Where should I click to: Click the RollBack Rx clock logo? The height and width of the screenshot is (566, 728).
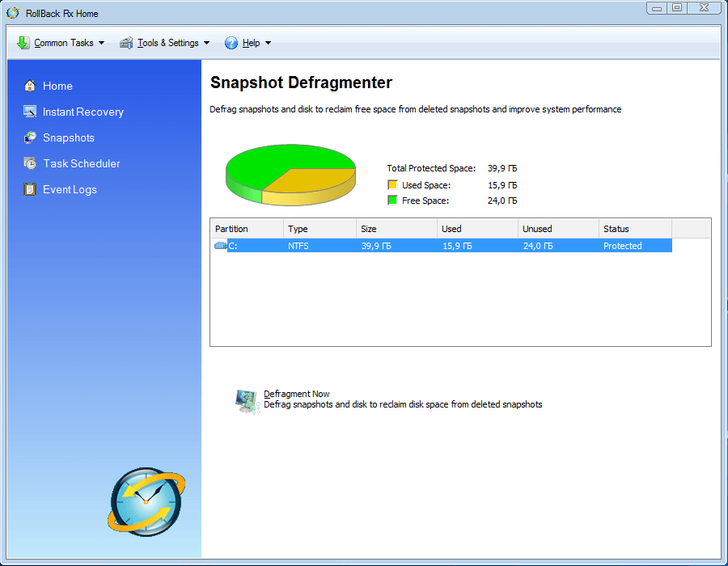coord(146,501)
